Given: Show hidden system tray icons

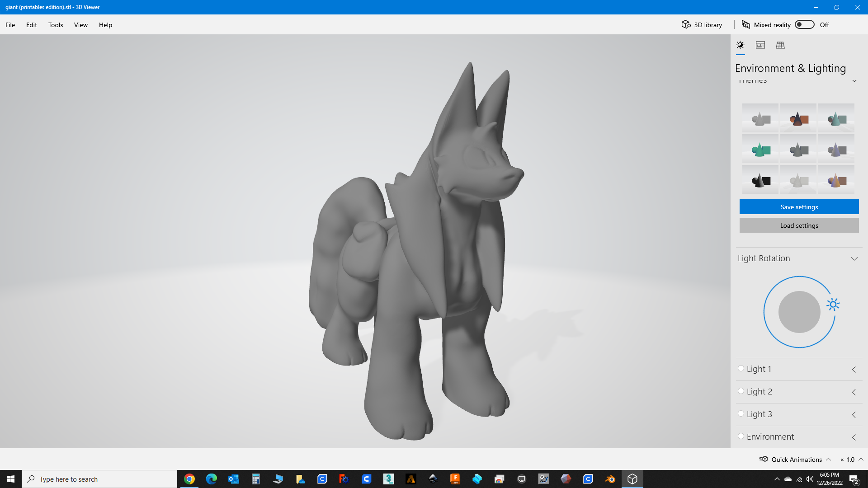Looking at the screenshot, I should pos(777,479).
